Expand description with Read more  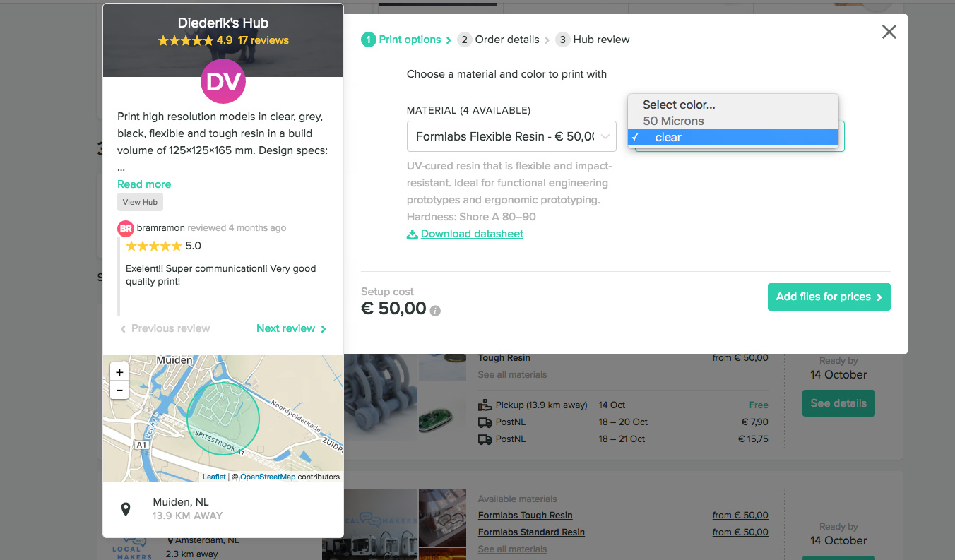144,184
